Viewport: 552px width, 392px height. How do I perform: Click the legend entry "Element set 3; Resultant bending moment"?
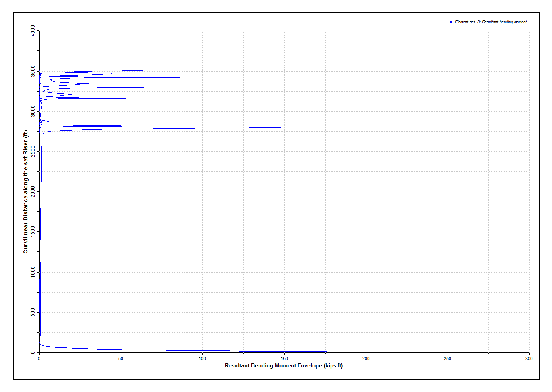tap(486, 22)
